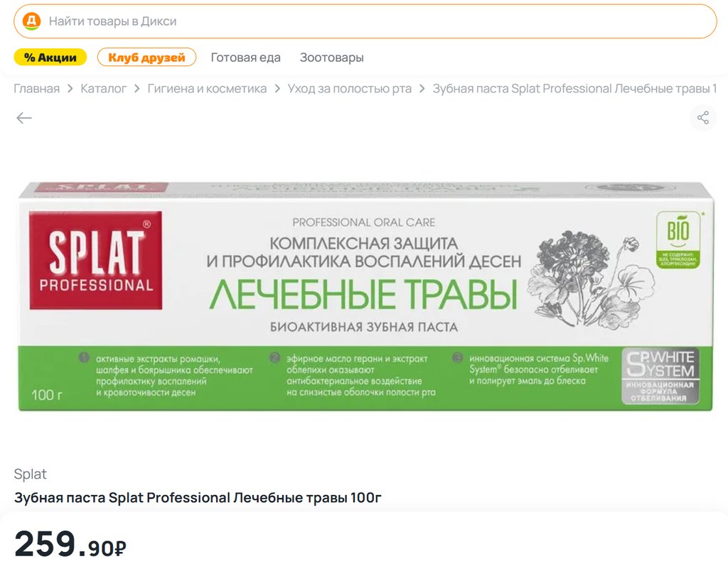Click the back arrow icon

point(24,118)
